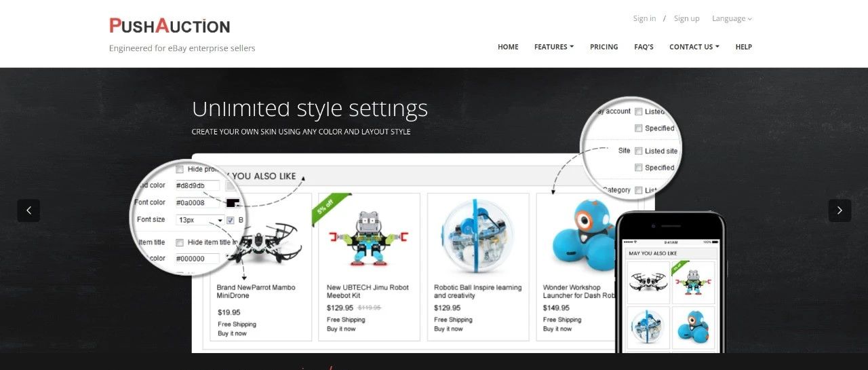Image resolution: width=868 pixels, height=370 pixels.
Task: Advance to next slide arrow
Action: pyautogui.click(x=840, y=210)
